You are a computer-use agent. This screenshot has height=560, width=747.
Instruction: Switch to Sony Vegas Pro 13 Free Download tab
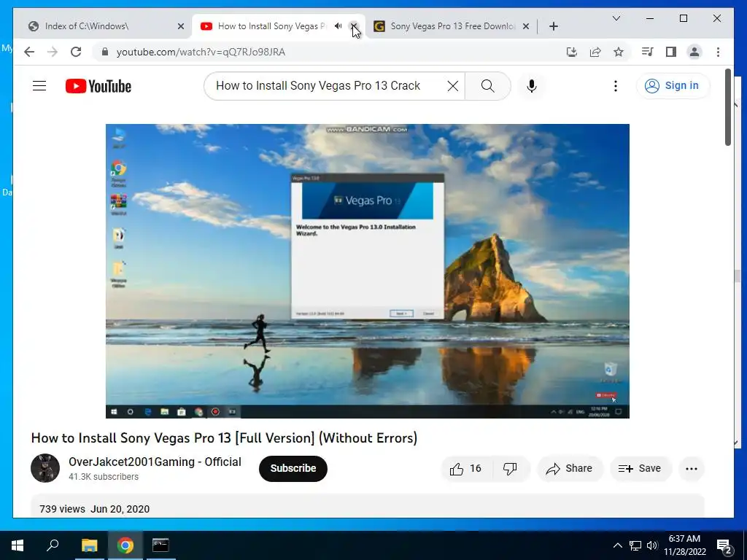point(452,26)
